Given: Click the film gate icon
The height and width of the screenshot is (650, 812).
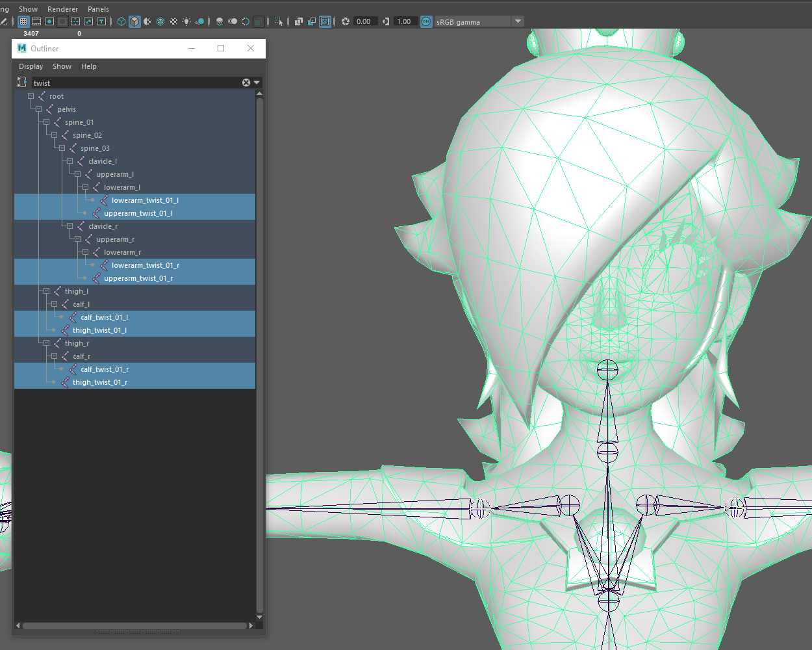Looking at the screenshot, I should tap(36, 21).
